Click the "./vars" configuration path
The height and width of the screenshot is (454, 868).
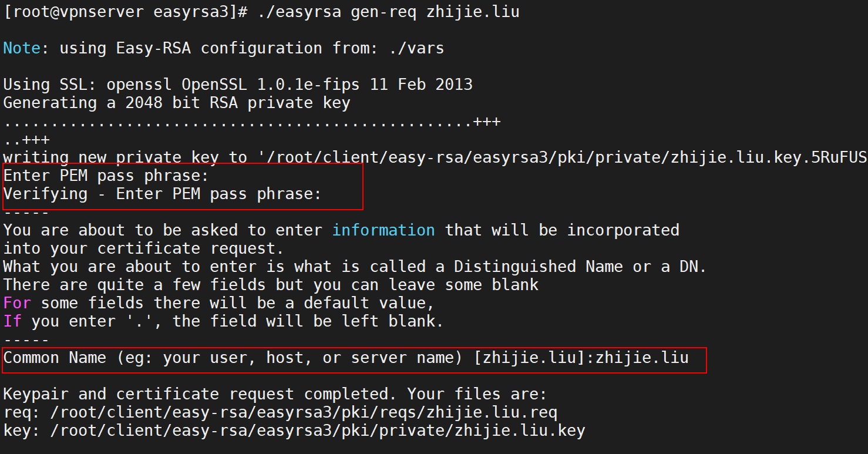(x=416, y=48)
